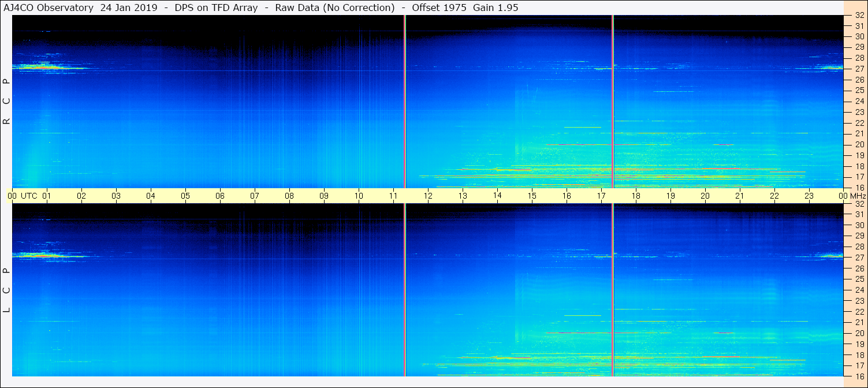Select the '07' hour tick on the time axis

(255, 196)
